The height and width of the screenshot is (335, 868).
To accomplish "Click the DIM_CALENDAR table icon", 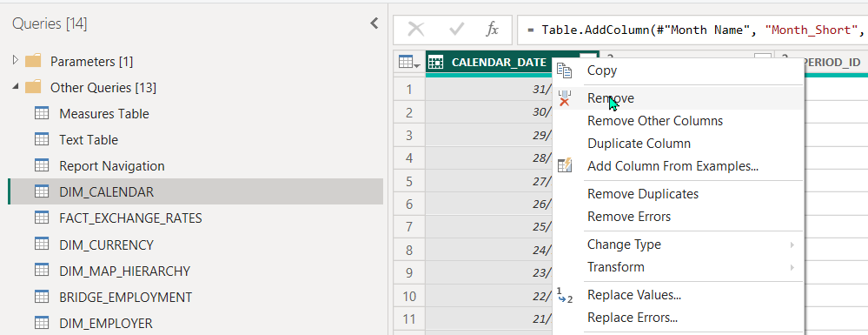I will (x=42, y=192).
